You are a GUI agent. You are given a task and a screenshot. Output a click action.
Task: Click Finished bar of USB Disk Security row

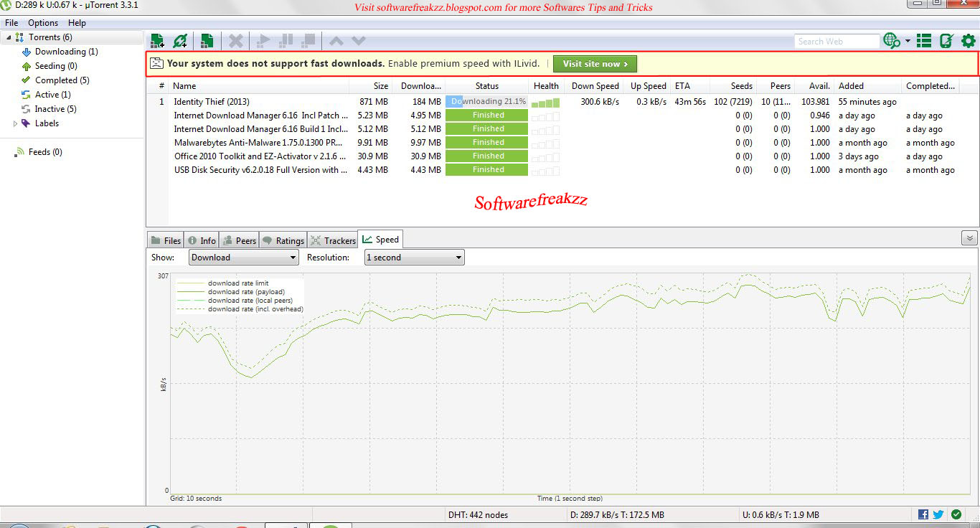pyautogui.click(x=487, y=169)
